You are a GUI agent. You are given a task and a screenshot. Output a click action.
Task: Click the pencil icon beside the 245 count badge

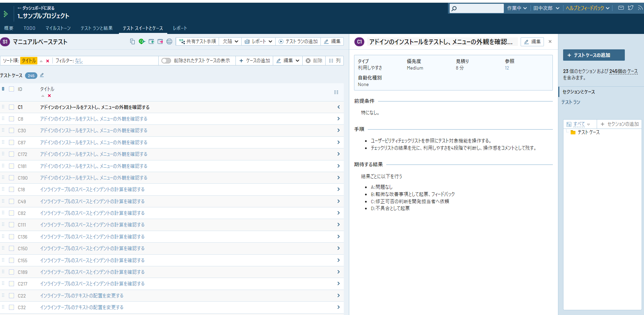(42, 75)
